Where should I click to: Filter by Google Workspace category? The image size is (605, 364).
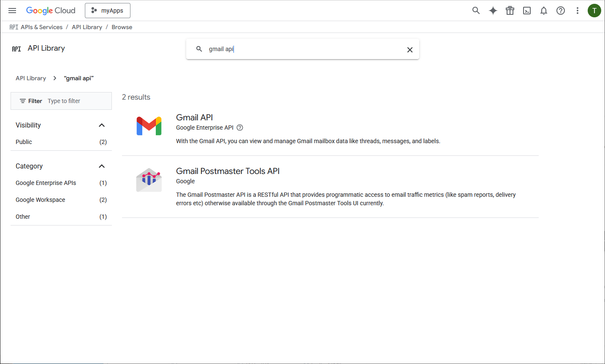point(41,200)
